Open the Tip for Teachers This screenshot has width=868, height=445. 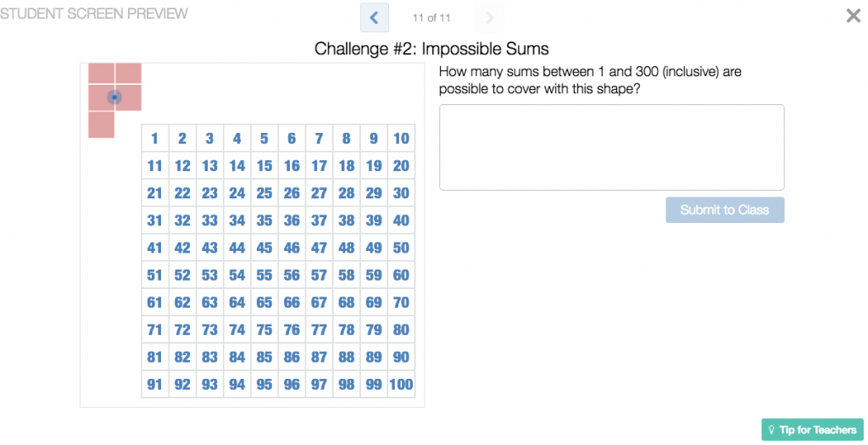812,430
